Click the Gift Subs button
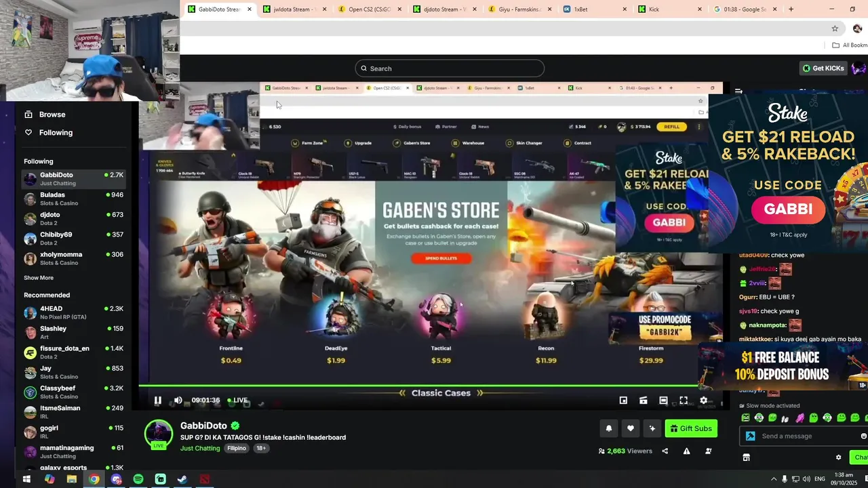The height and width of the screenshot is (488, 868). [x=691, y=428]
